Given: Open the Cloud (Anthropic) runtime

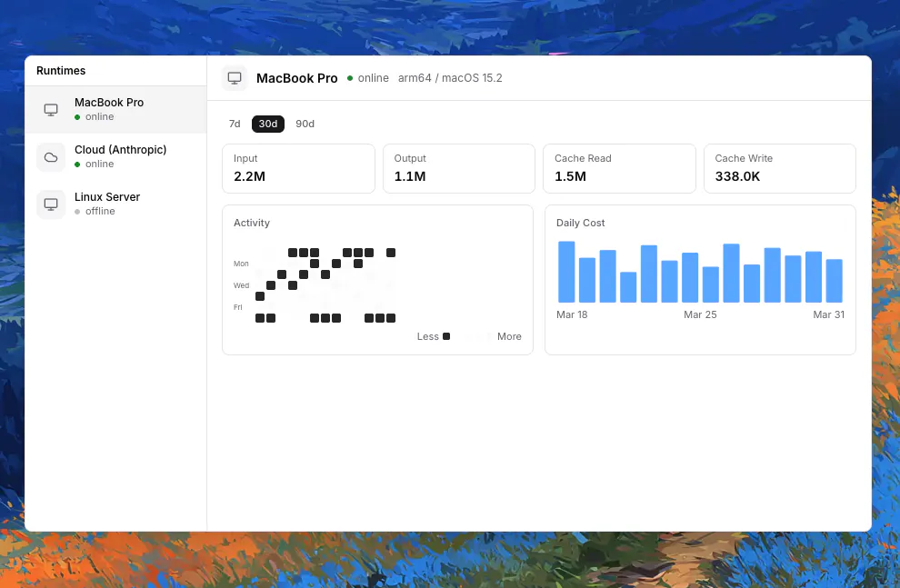Looking at the screenshot, I should 115,156.
